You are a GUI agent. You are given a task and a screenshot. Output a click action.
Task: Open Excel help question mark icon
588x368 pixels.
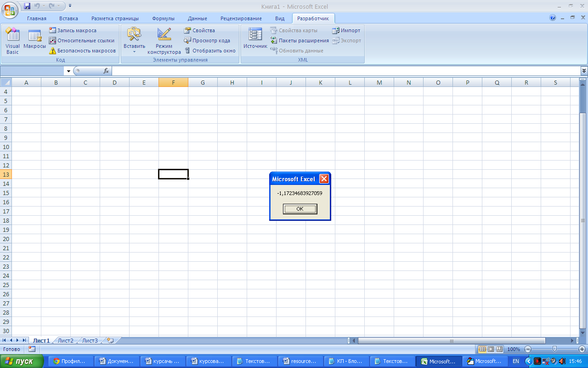[x=553, y=18]
